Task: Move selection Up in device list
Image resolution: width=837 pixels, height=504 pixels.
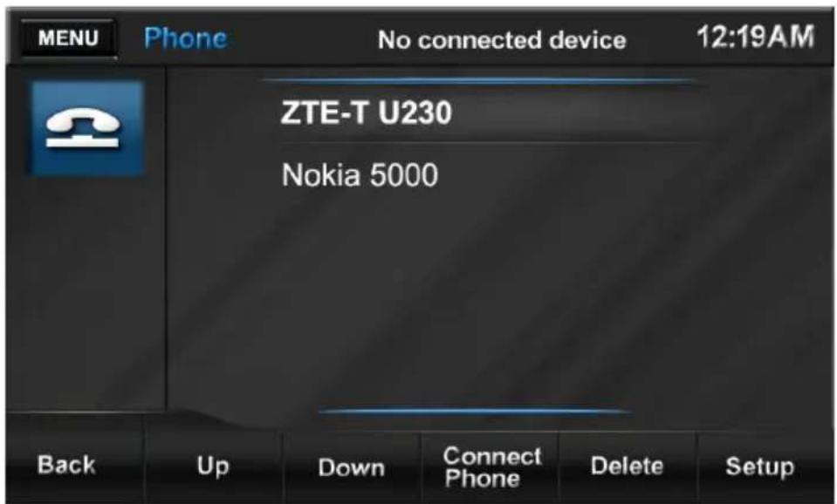Action: coord(212,466)
